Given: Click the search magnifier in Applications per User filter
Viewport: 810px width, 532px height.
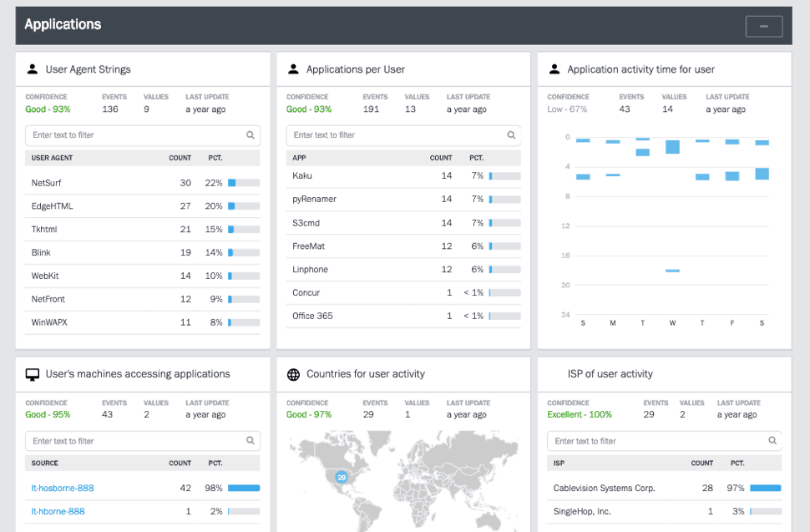Looking at the screenshot, I should coord(511,134).
